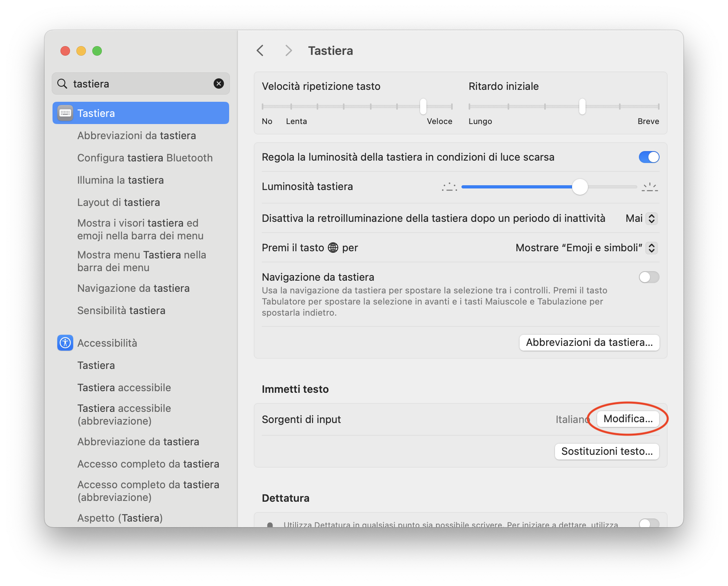The image size is (728, 586).
Task: Click the back navigation arrow
Action: click(260, 50)
